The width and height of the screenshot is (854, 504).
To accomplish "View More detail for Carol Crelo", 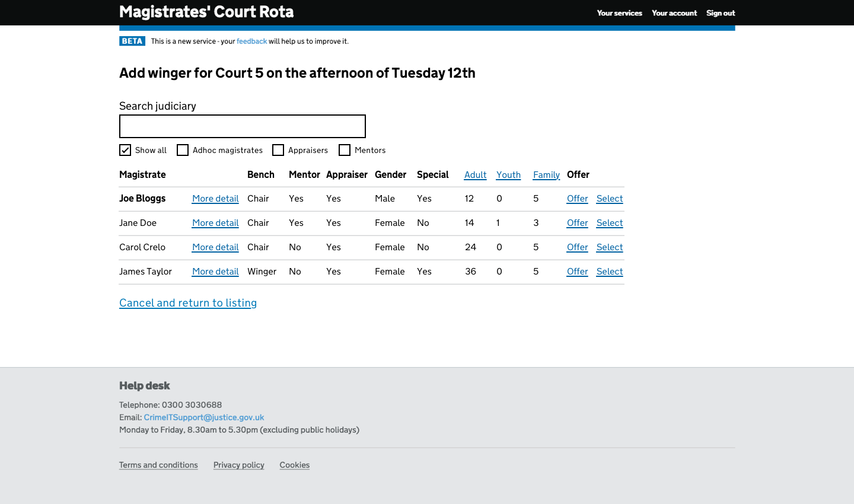I will pos(215,247).
